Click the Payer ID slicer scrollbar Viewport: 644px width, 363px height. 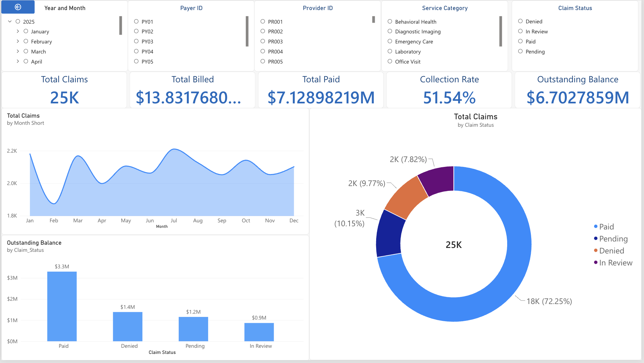point(247,31)
